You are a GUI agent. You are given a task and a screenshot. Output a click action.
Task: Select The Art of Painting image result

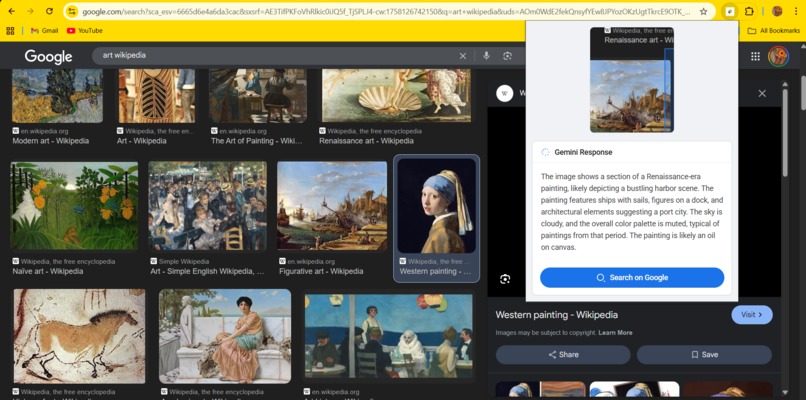(258, 96)
